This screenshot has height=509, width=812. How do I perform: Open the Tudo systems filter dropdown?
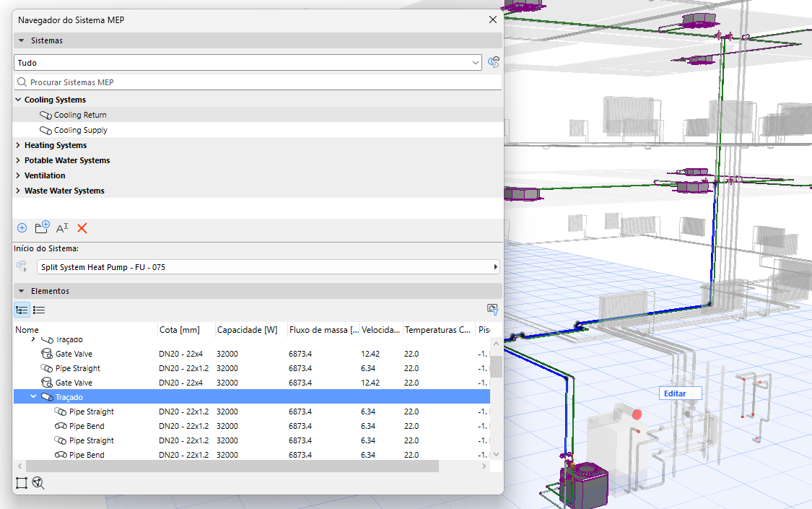248,63
